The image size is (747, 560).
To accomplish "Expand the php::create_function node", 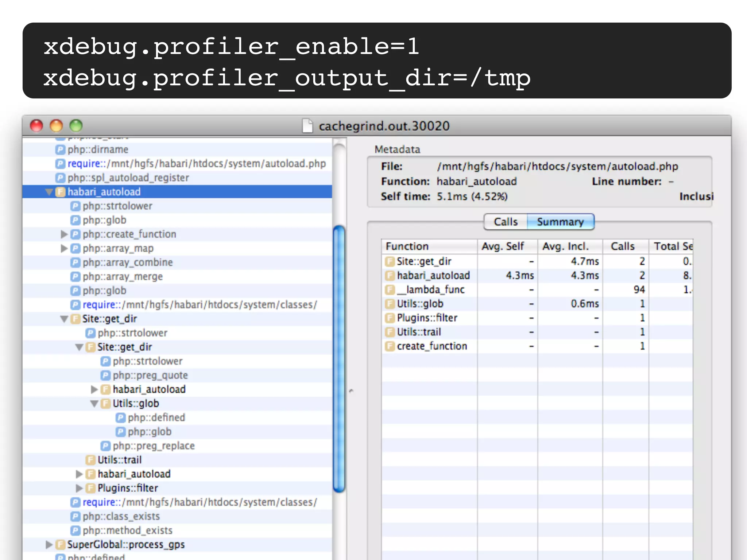I will point(64,234).
